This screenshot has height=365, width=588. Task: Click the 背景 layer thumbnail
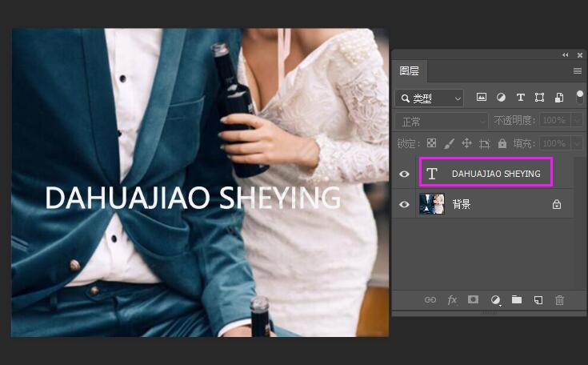pos(432,204)
